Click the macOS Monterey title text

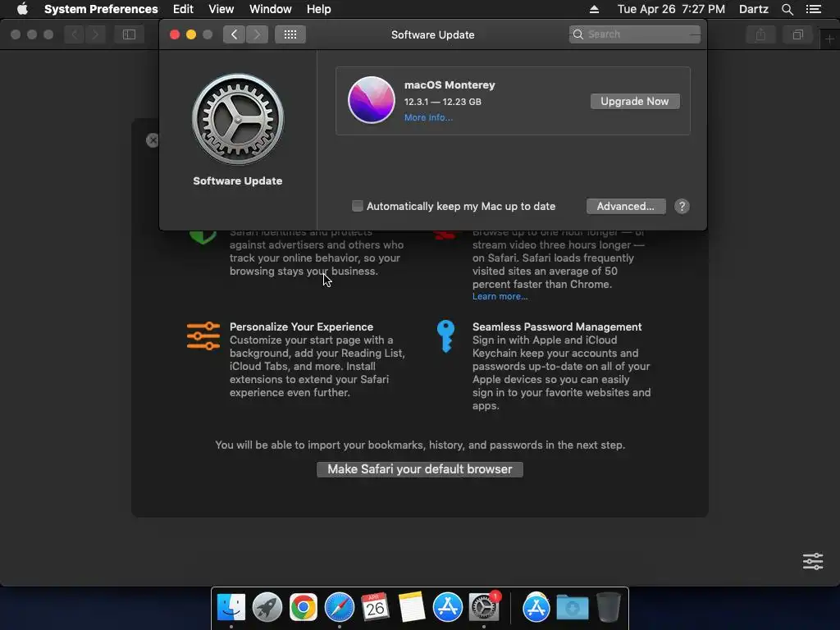point(450,84)
